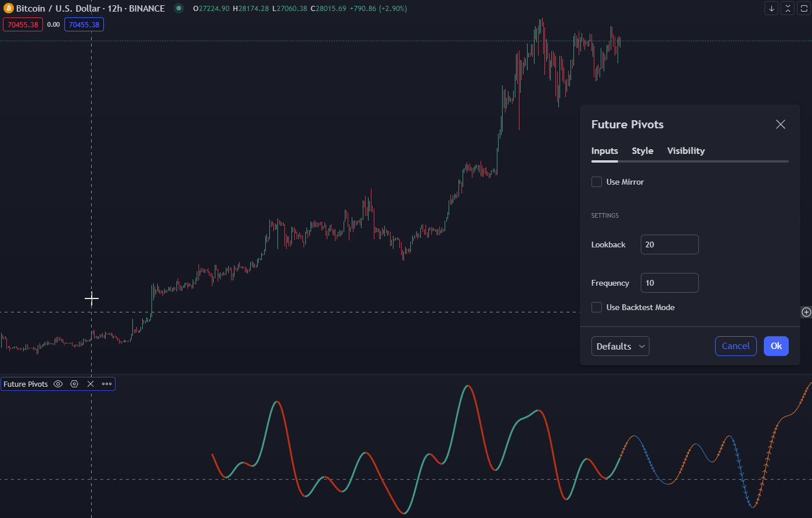The height and width of the screenshot is (518, 812).
Task: Enable the Use Mirror checkbox
Action: [x=597, y=182]
